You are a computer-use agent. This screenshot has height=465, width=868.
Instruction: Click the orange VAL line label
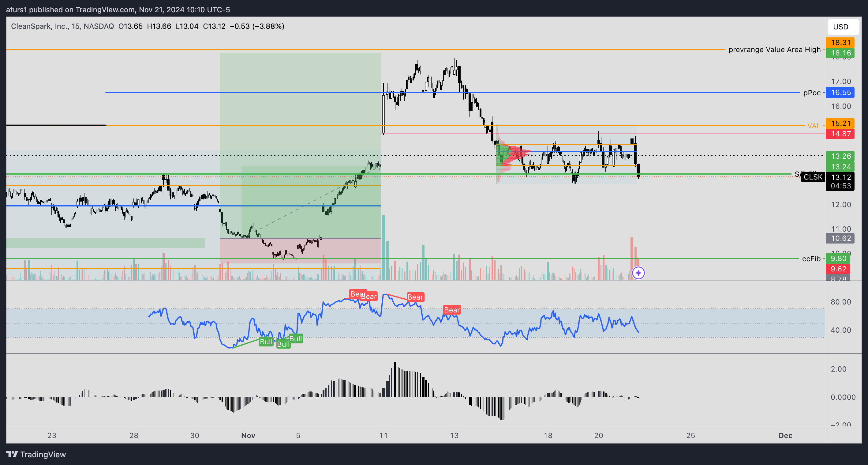click(814, 126)
